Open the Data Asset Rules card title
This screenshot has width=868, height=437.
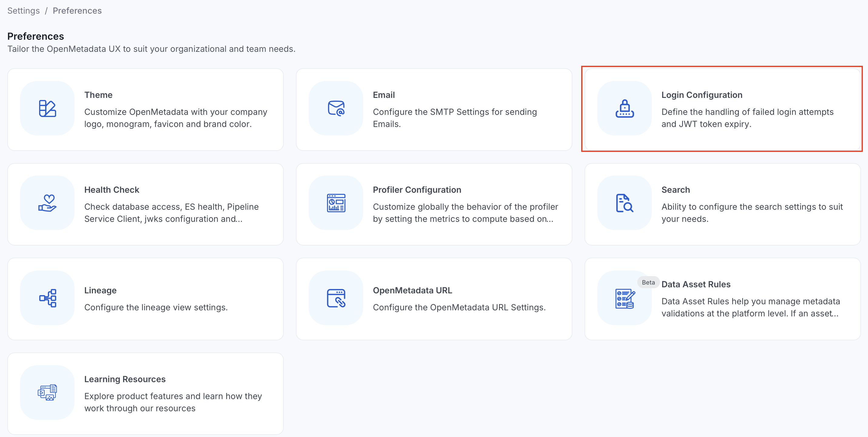[x=696, y=284]
